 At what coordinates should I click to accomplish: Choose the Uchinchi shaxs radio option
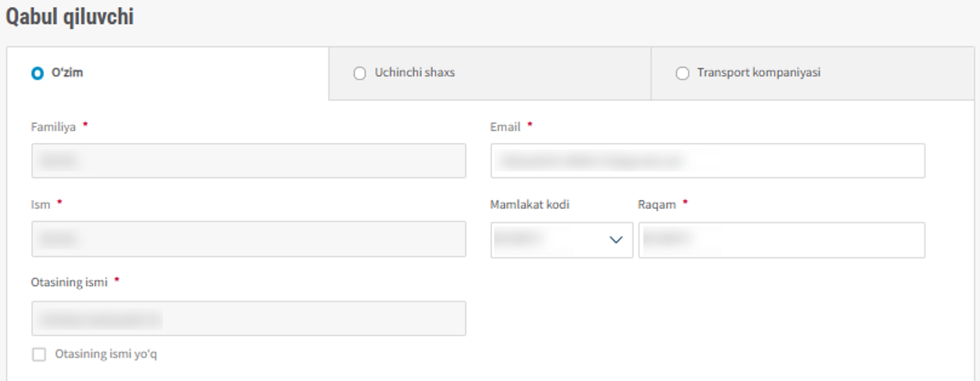click(359, 73)
